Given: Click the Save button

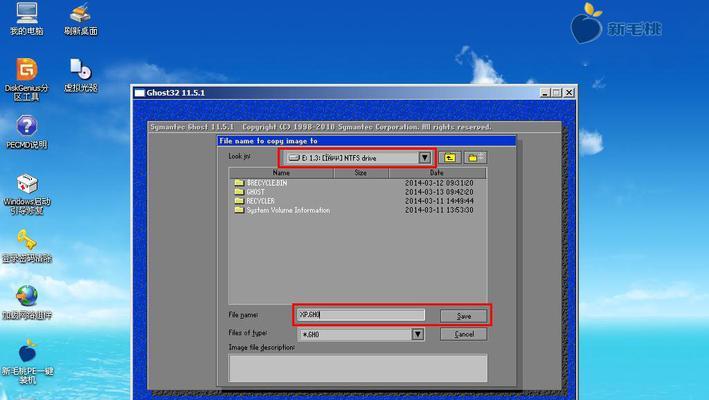Looking at the screenshot, I should (463, 316).
